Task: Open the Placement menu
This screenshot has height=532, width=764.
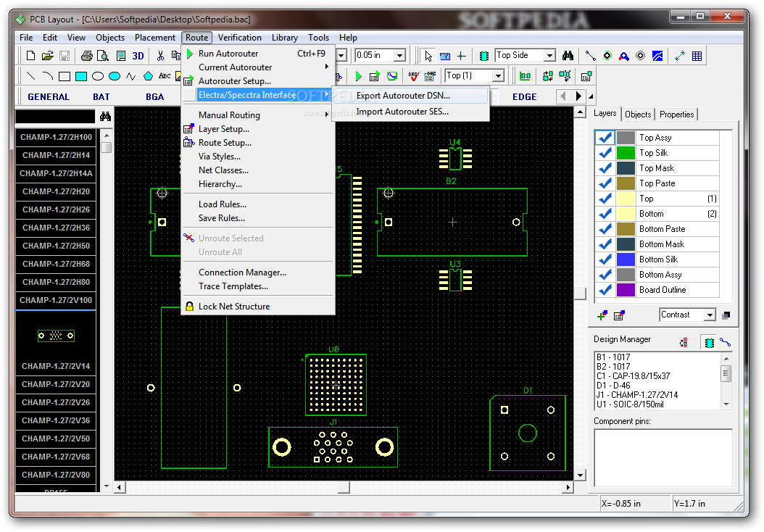Action: [x=155, y=38]
